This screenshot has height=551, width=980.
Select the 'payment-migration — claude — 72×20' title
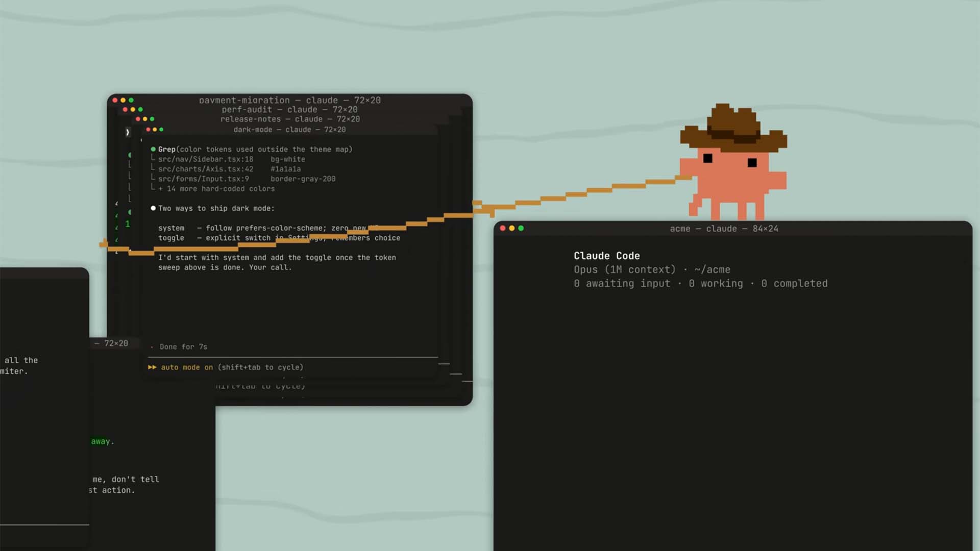pyautogui.click(x=290, y=101)
